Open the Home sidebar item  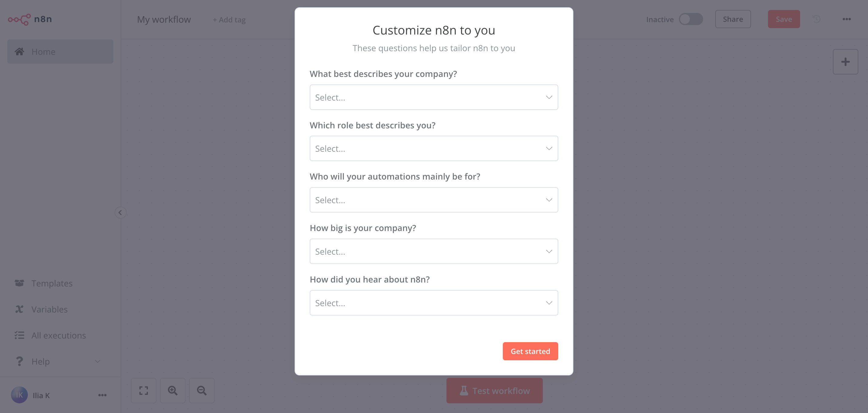coord(60,51)
